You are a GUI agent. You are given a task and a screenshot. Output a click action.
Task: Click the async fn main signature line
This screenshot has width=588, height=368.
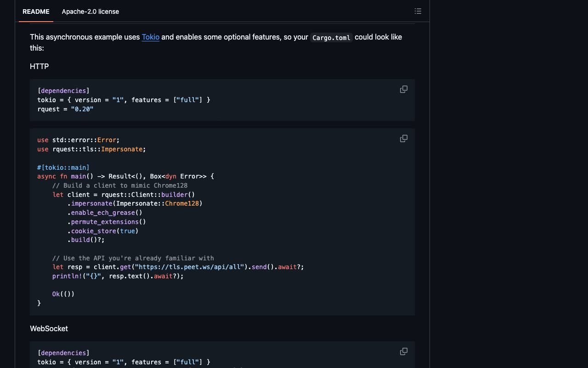coord(126,176)
